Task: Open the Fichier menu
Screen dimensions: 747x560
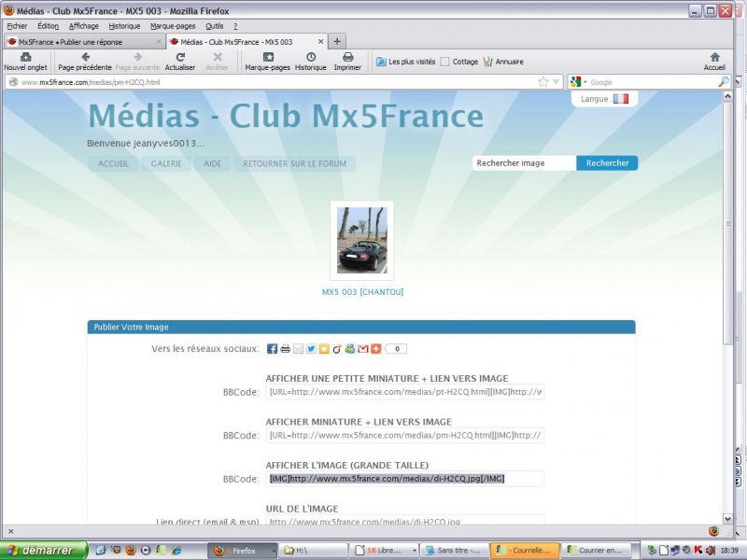Action: [17, 26]
